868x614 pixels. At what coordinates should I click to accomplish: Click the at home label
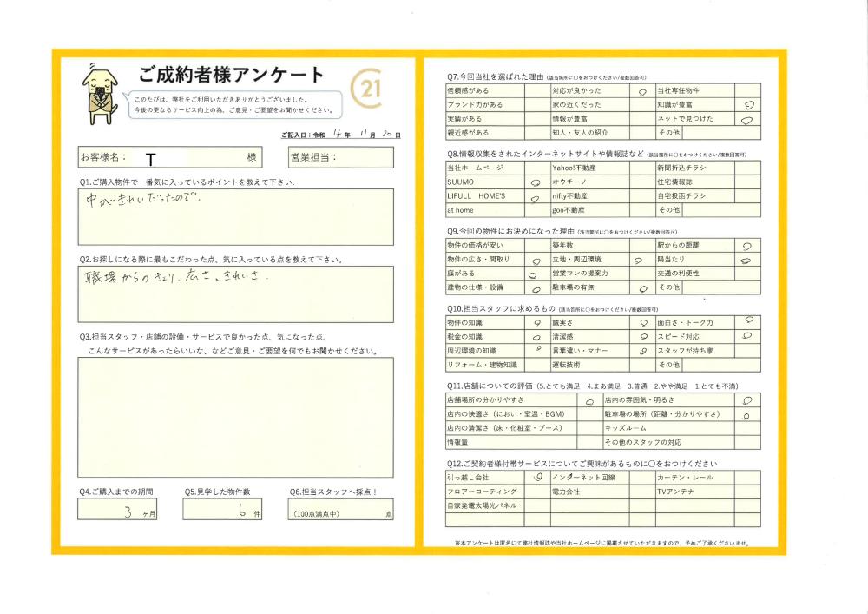(460, 210)
